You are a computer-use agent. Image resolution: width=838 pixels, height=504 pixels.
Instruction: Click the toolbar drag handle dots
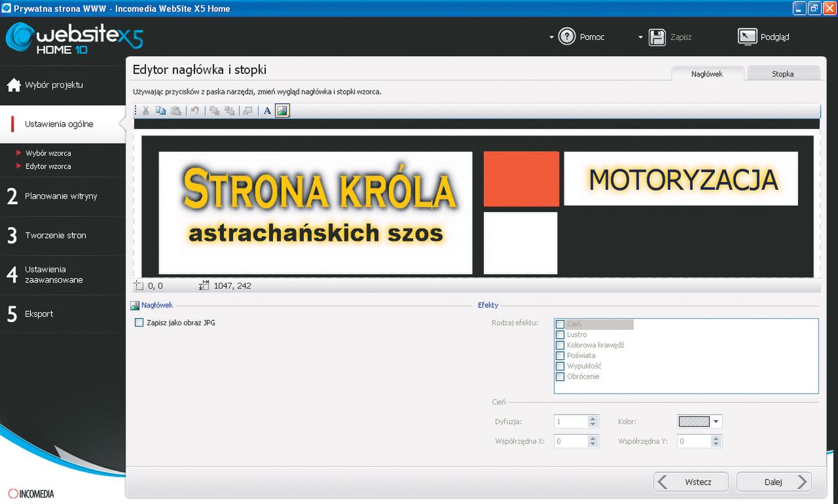(136, 111)
